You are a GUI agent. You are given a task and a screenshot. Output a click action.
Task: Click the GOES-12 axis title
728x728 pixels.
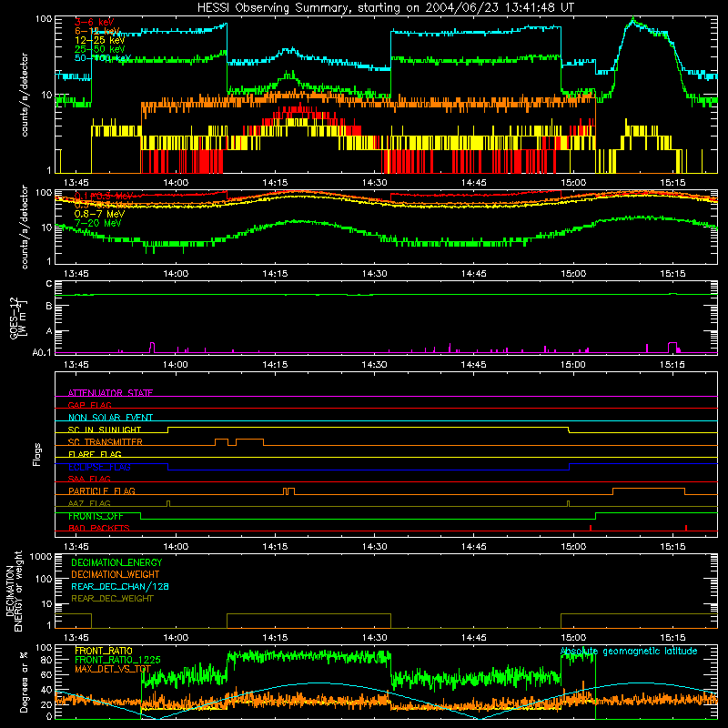(x=18, y=318)
